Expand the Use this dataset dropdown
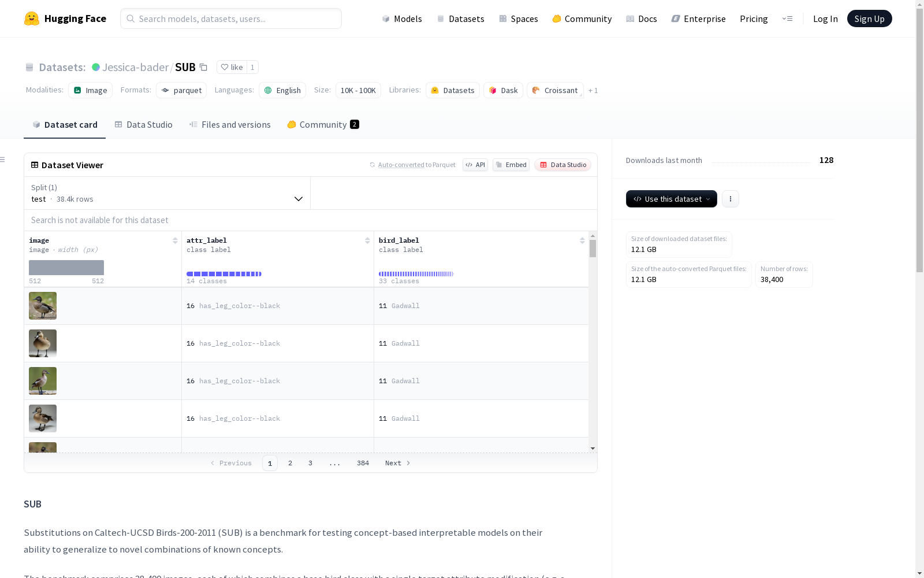Viewport: 924px width, 578px height. point(672,199)
